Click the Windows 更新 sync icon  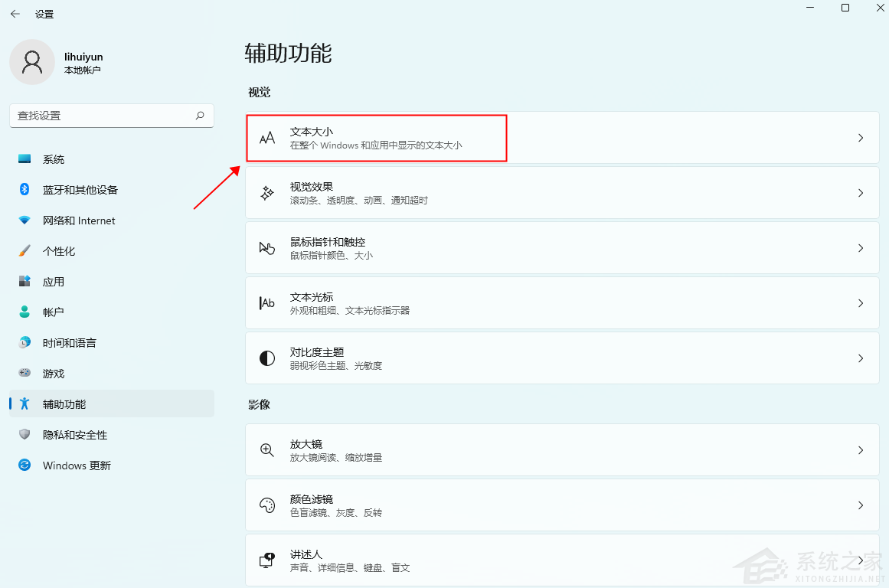[x=25, y=465]
